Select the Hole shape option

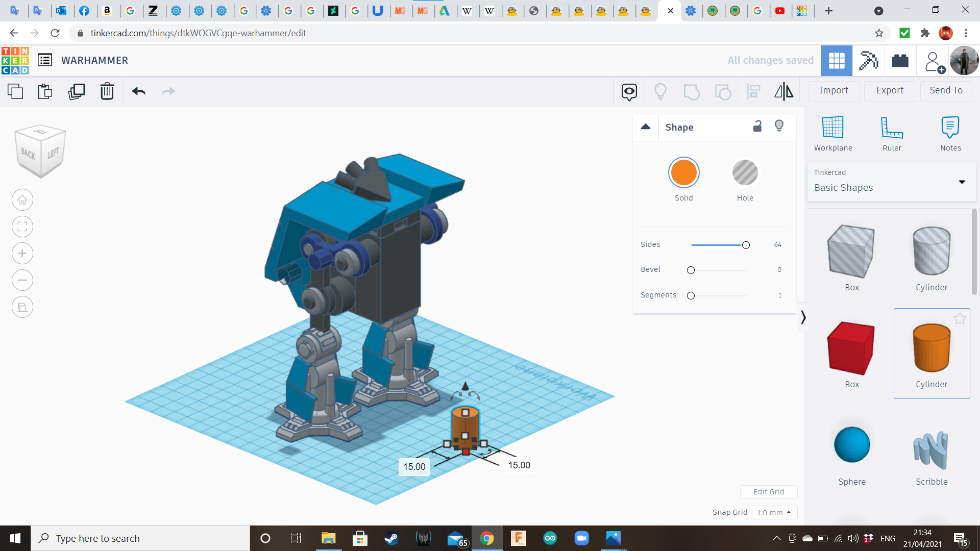(x=745, y=173)
